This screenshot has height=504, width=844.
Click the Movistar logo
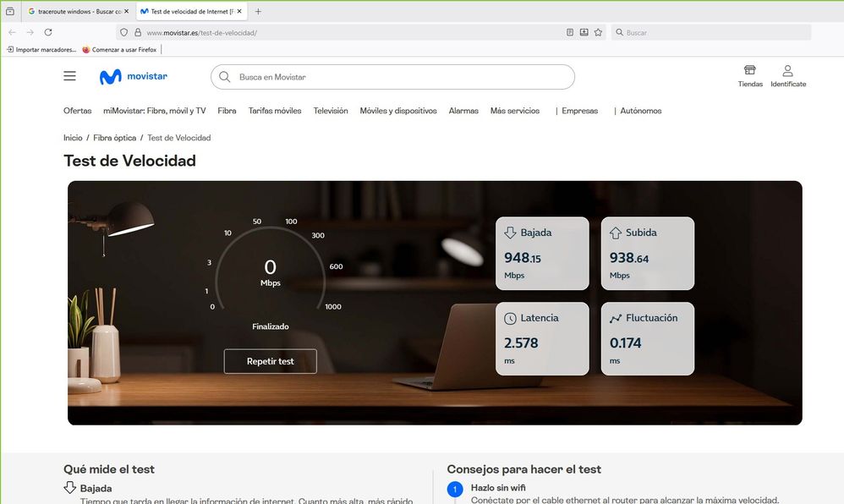[134, 77]
